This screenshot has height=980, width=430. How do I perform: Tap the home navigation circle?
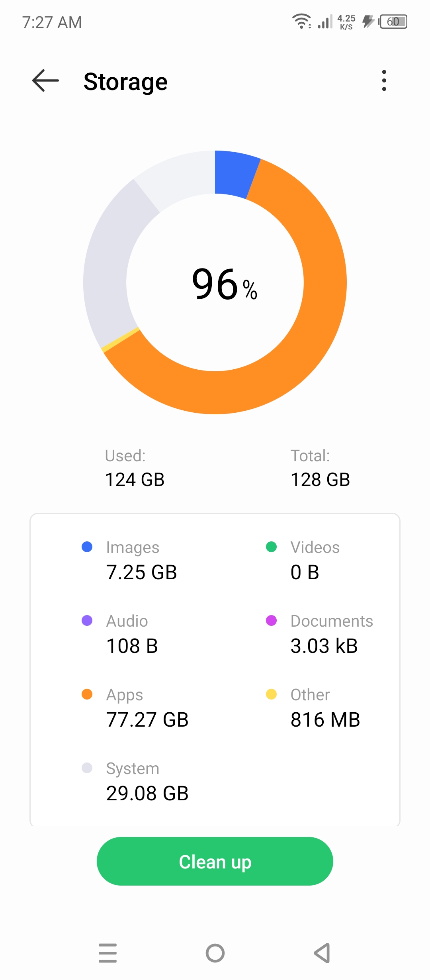(215, 953)
